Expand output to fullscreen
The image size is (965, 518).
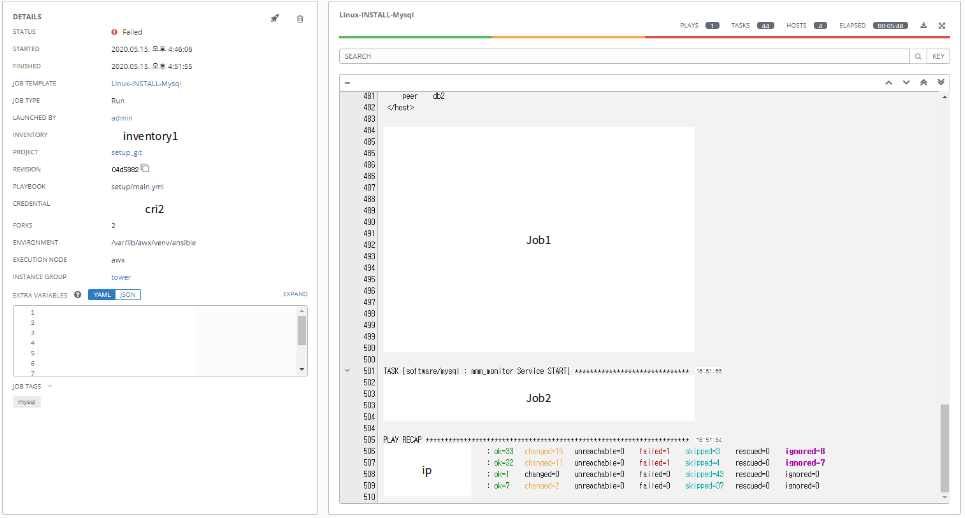(x=942, y=26)
